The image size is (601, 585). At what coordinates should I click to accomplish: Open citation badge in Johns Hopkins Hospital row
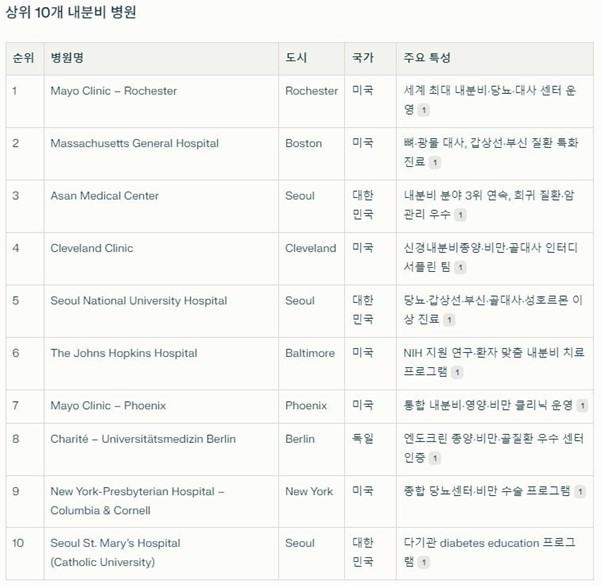457,372
